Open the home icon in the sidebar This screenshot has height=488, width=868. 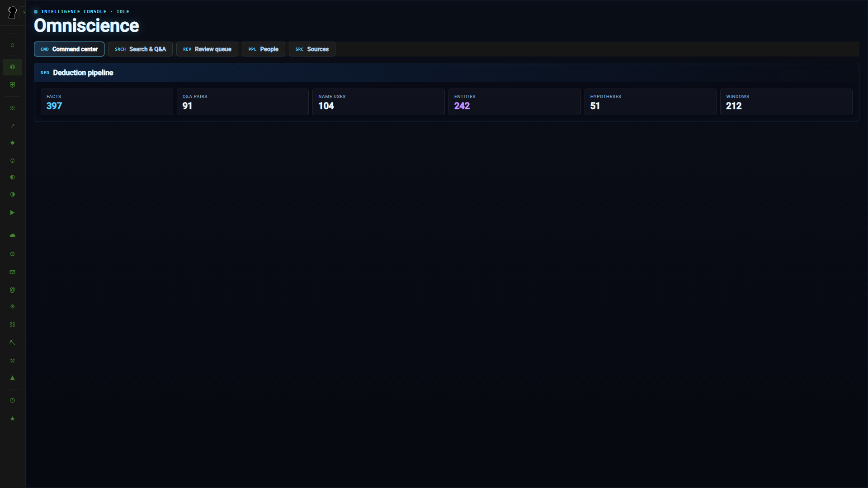[x=12, y=45]
